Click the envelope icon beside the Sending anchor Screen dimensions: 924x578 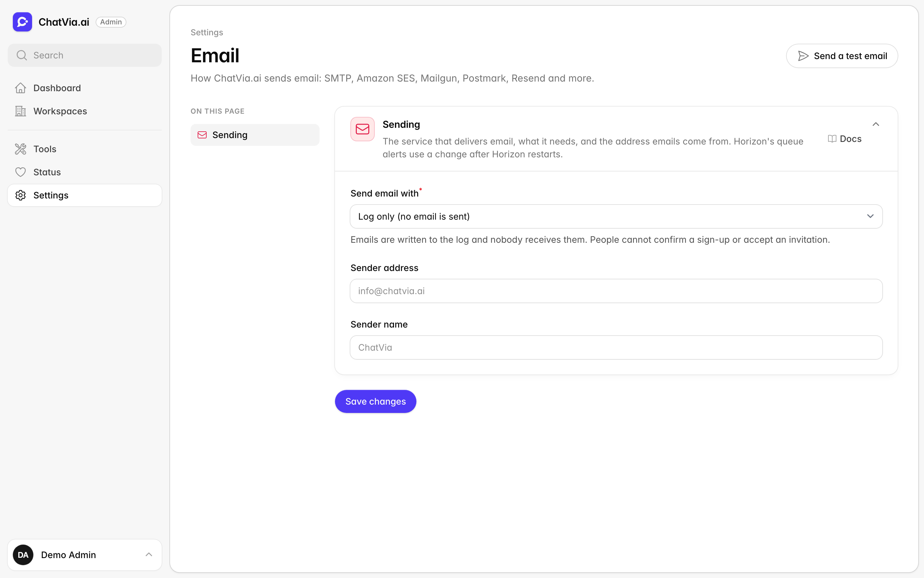[202, 135]
